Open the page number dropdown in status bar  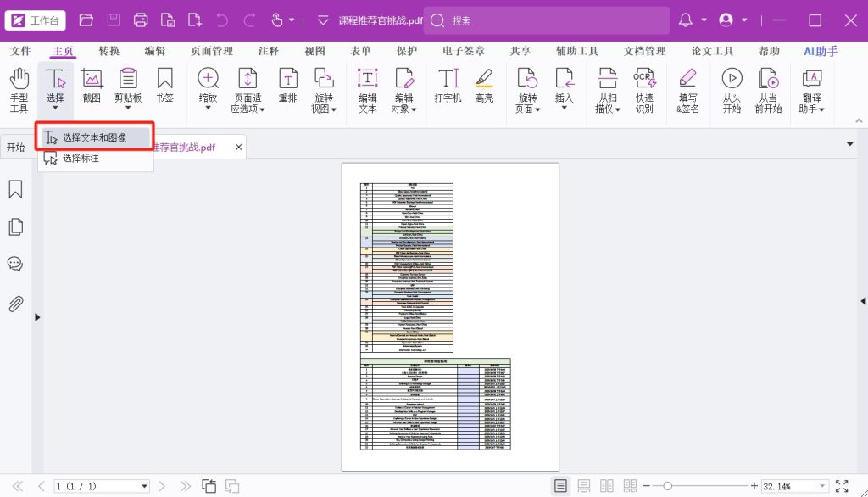click(x=145, y=487)
